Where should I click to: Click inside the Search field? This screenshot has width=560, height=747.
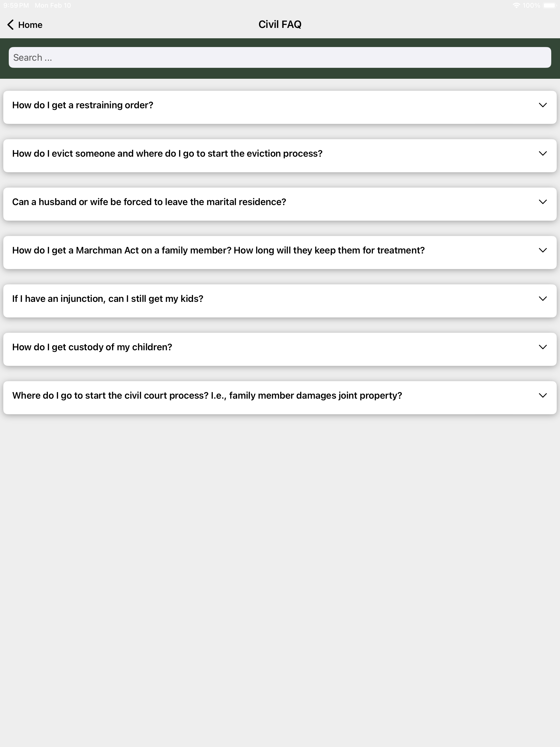[x=280, y=57]
